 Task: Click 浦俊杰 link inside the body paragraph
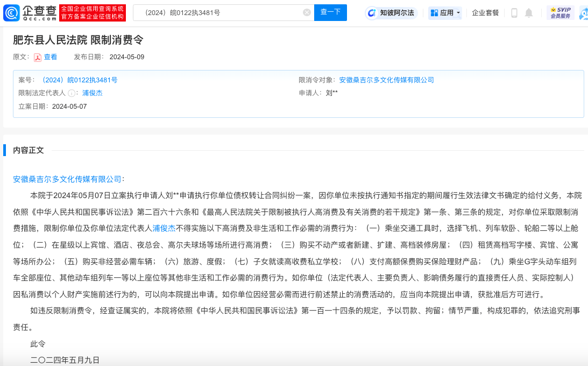(164, 228)
